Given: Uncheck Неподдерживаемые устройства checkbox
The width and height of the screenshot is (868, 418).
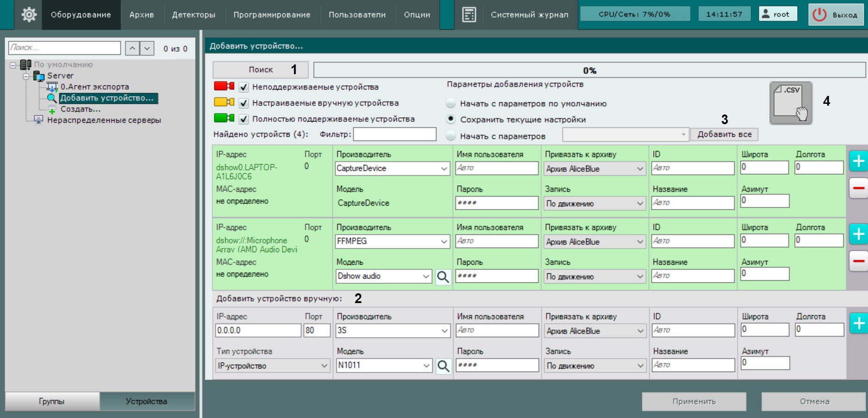Looking at the screenshot, I should 244,87.
